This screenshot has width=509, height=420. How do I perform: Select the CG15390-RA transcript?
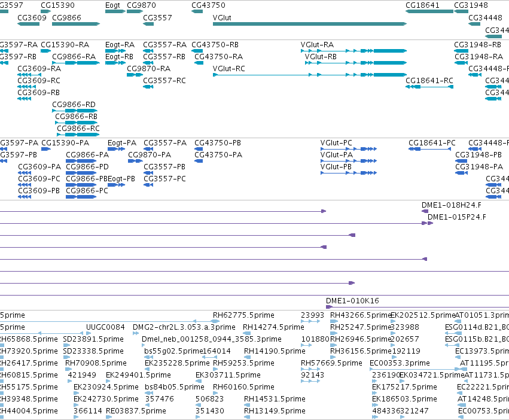[46, 51]
